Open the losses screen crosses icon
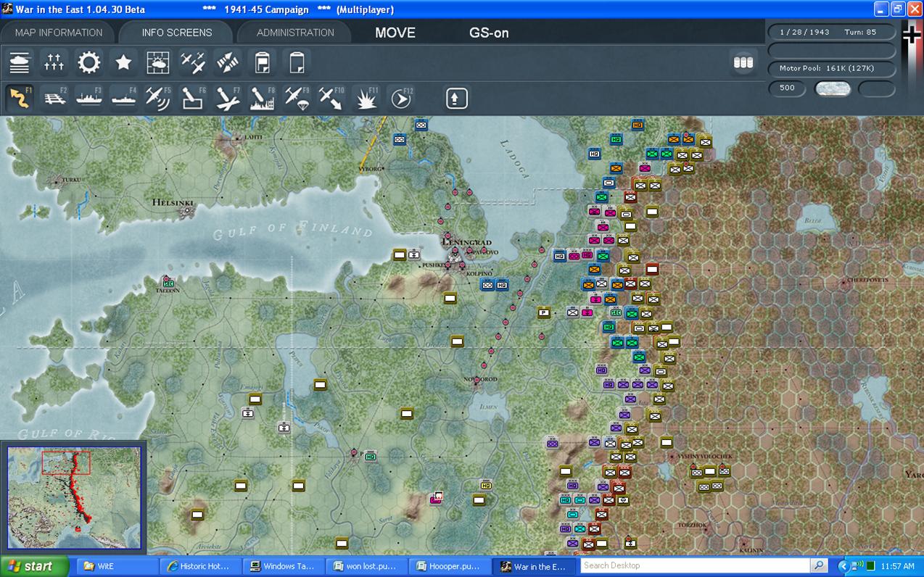Image resolution: width=924 pixels, height=577 pixels. [x=54, y=63]
